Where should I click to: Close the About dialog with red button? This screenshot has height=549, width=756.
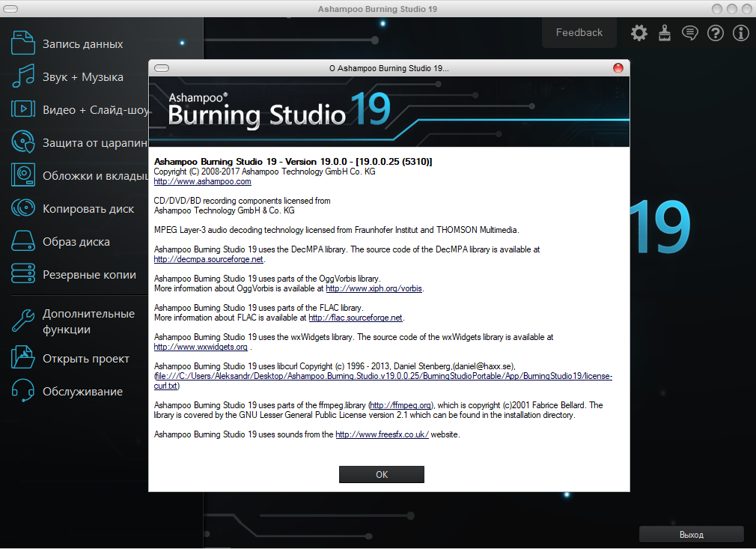[618, 68]
